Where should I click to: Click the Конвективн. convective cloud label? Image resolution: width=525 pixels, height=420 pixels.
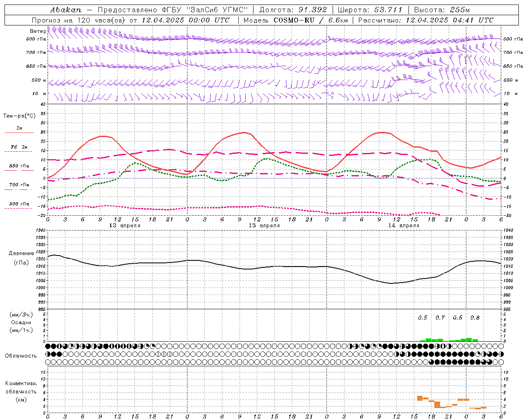tap(21, 383)
